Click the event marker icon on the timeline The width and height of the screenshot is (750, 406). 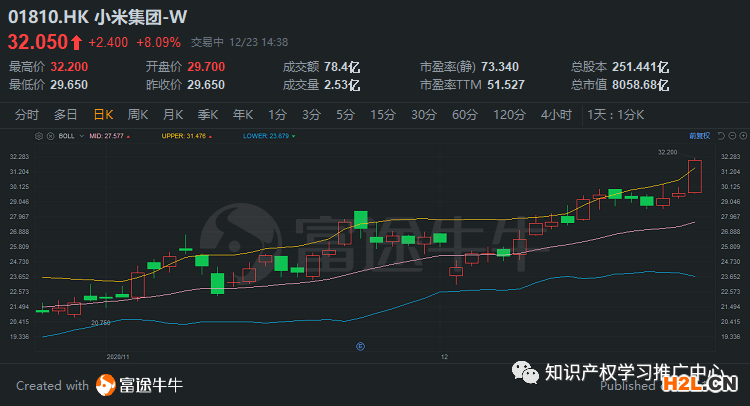(x=361, y=346)
